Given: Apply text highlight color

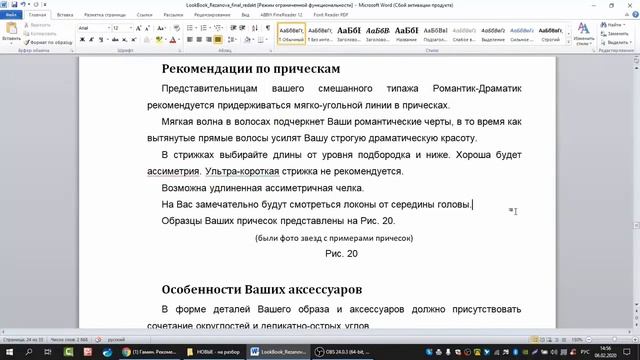Looking at the screenshot, I should coord(158,40).
